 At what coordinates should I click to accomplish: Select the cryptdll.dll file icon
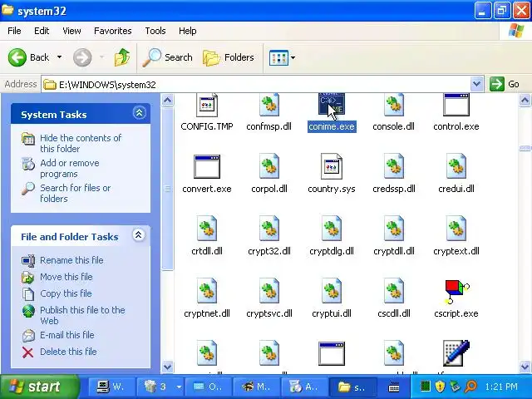pos(393,229)
